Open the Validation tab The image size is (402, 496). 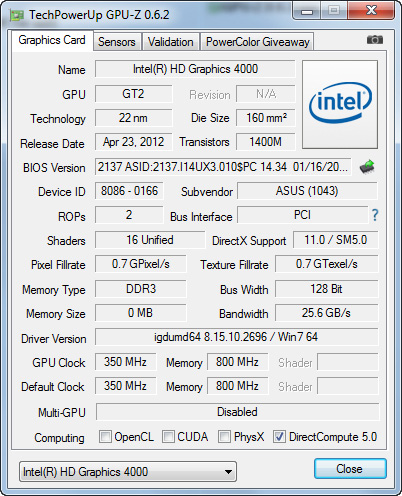(171, 42)
